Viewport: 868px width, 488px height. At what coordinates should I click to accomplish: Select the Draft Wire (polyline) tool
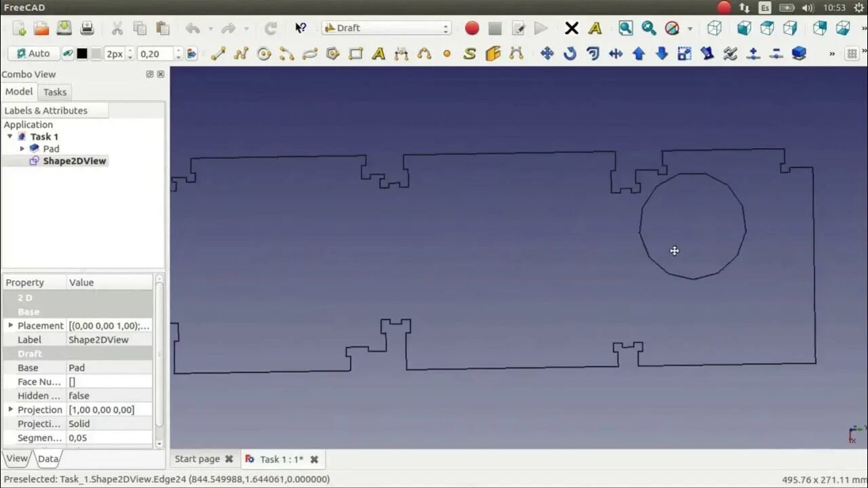241,54
